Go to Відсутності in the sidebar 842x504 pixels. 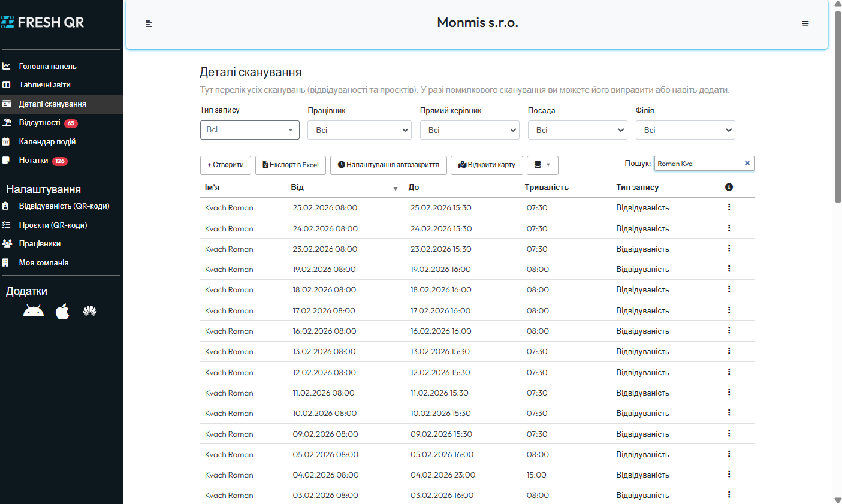(x=40, y=123)
